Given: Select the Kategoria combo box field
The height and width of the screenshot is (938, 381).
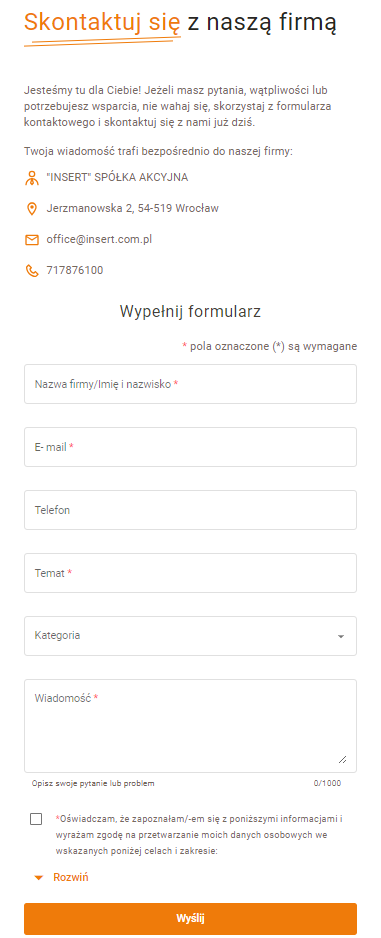Looking at the screenshot, I should coord(190,636).
